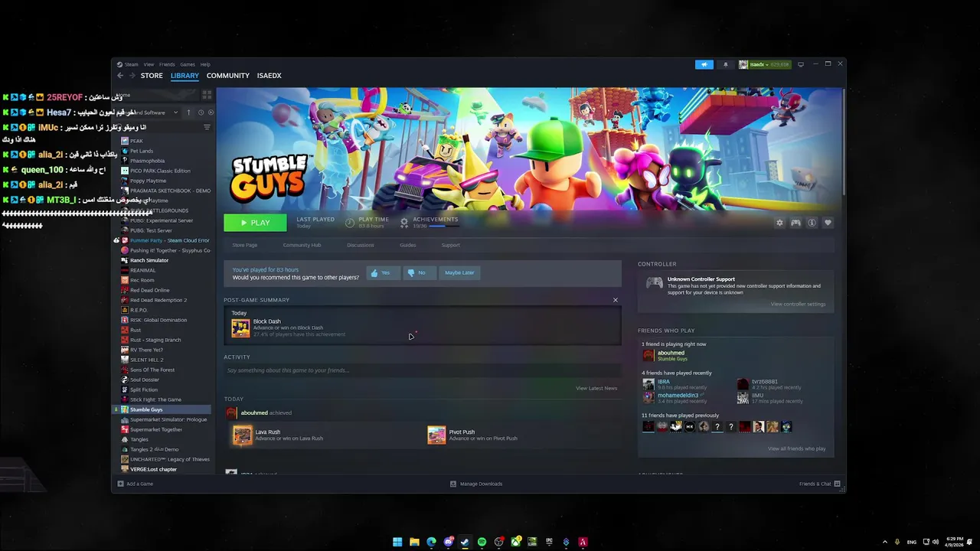Screen dimensions: 980x551
Task: Open the Guides link
Action: 407,245
